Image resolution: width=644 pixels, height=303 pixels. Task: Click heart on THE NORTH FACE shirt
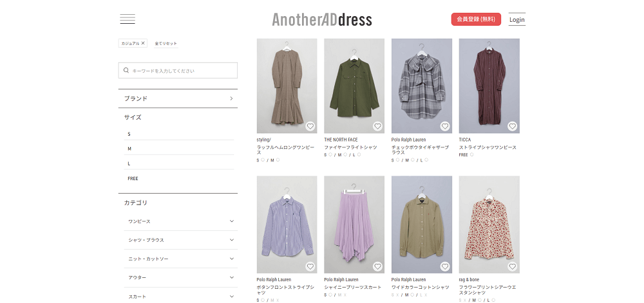click(x=377, y=126)
